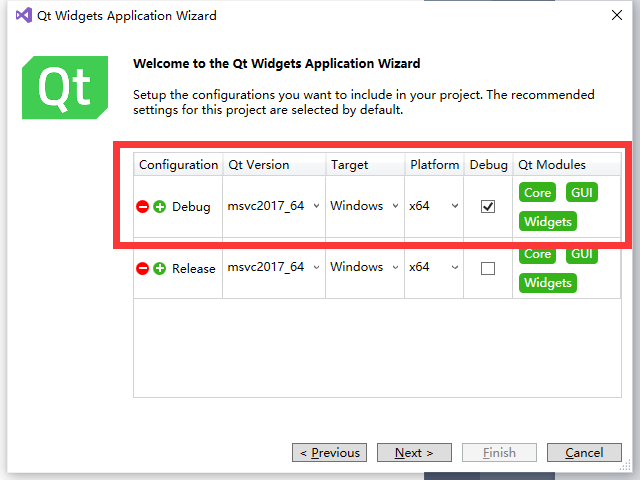Screen dimensions: 640x480
Task: Proceed with the Next button
Action: [x=414, y=453]
